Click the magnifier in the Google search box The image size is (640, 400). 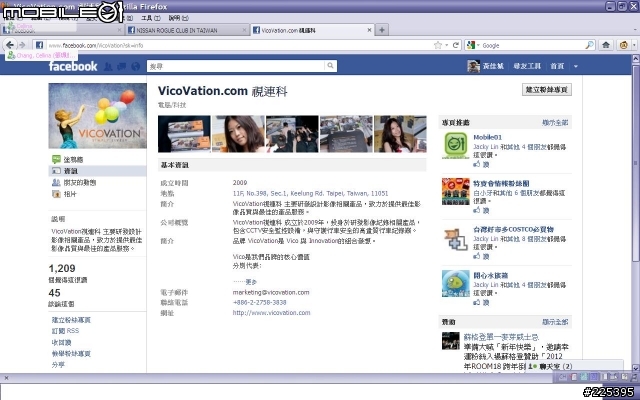click(589, 45)
